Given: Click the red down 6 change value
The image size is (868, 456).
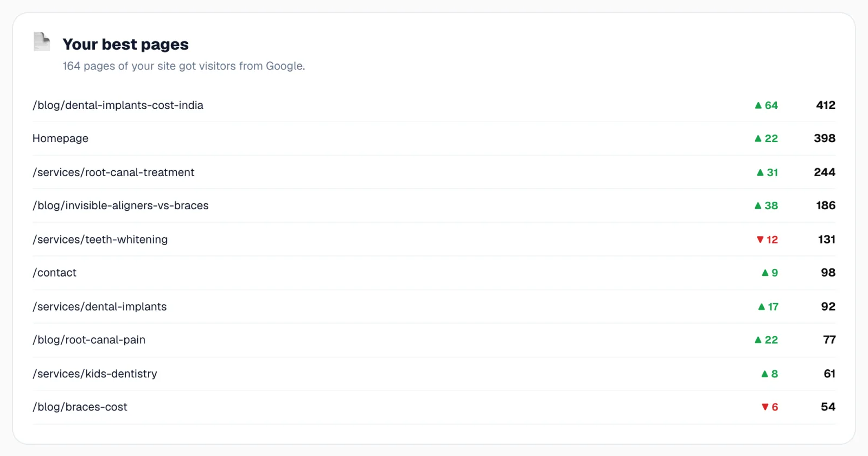Looking at the screenshot, I should click(770, 407).
